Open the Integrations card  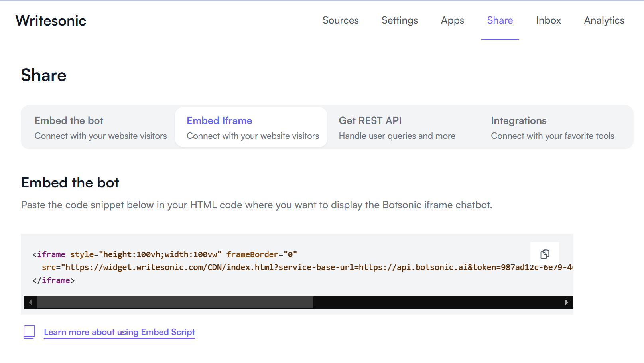[552, 127]
